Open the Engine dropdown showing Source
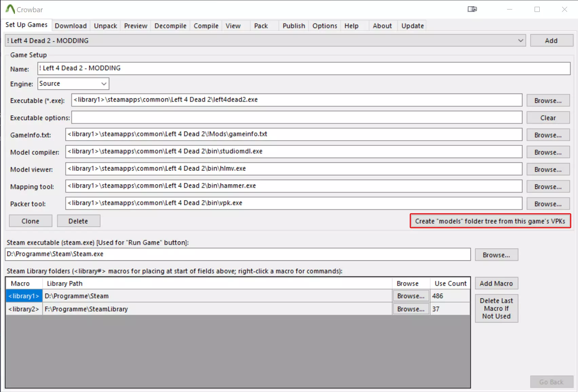Viewport: 578px width, 392px height. coord(104,84)
